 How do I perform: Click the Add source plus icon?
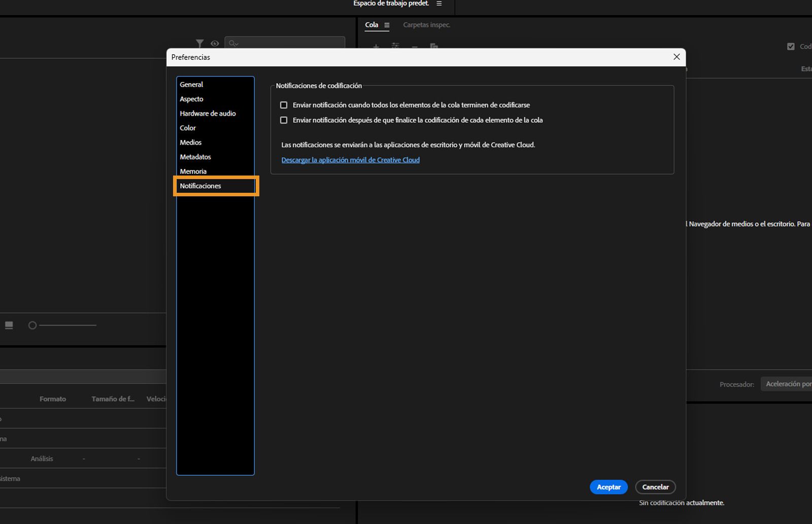click(x=376, y=48)
